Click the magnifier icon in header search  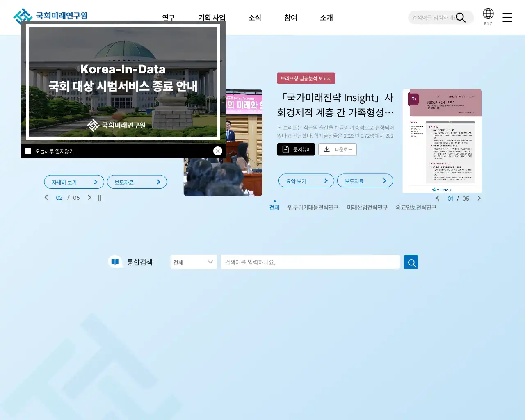coord(461,18)
